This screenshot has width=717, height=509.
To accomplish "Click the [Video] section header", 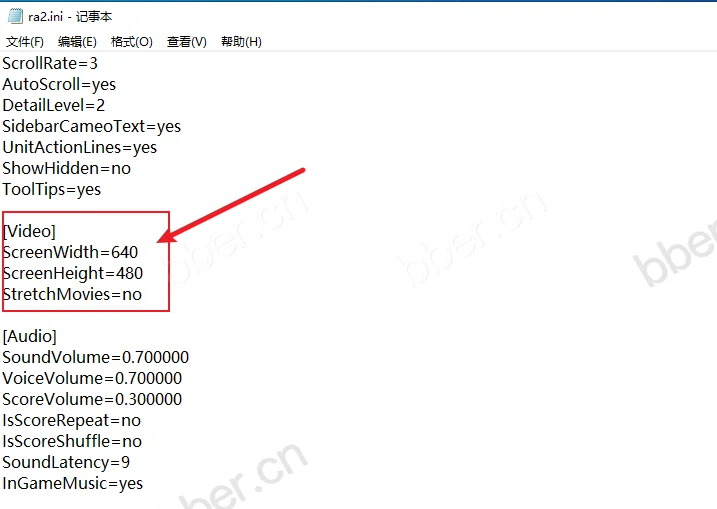I will point(29,231).
